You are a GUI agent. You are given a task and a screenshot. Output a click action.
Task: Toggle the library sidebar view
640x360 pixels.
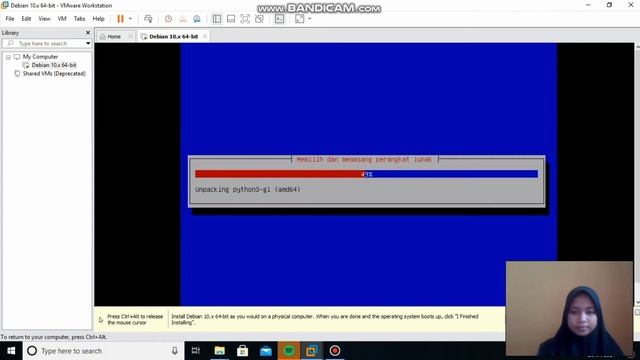[217, 19]
